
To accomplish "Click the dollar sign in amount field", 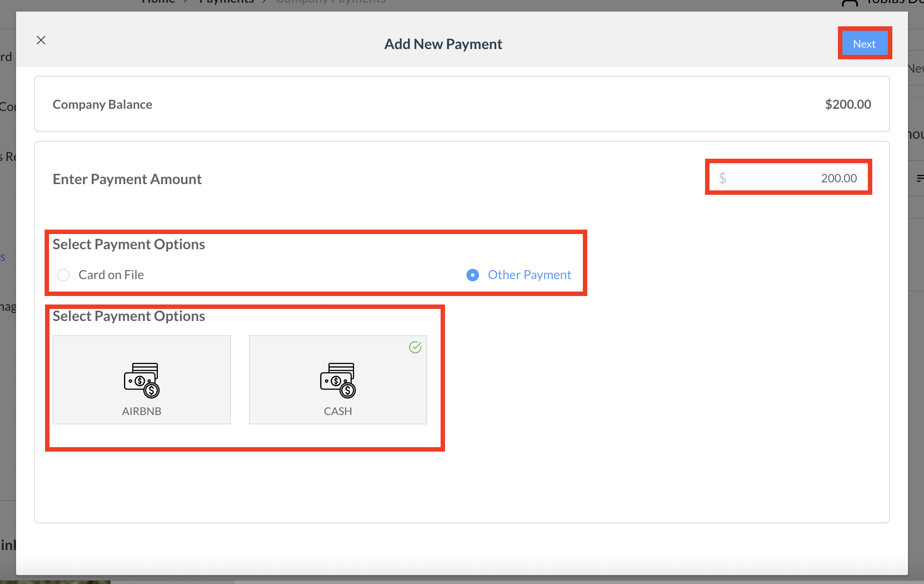I will tap(722, 178).
